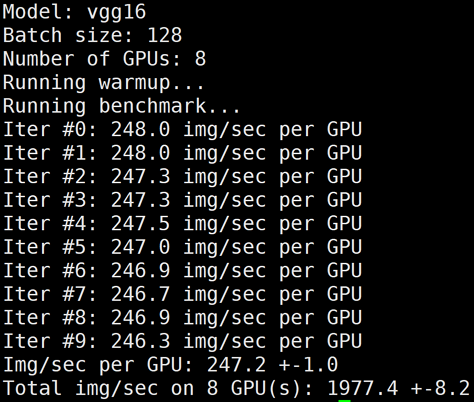Click the Iter #9 246.3 line
474x402 pixels.
(182, 342)
